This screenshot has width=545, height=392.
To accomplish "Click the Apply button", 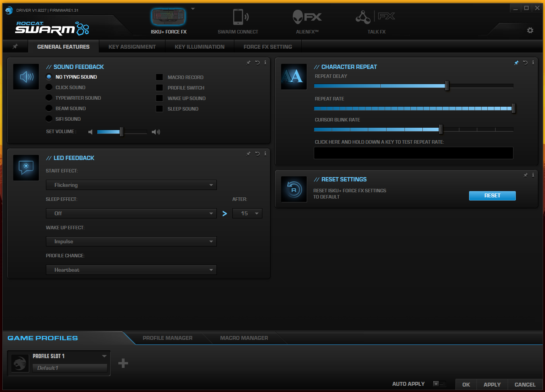I will tap(492, 385).
